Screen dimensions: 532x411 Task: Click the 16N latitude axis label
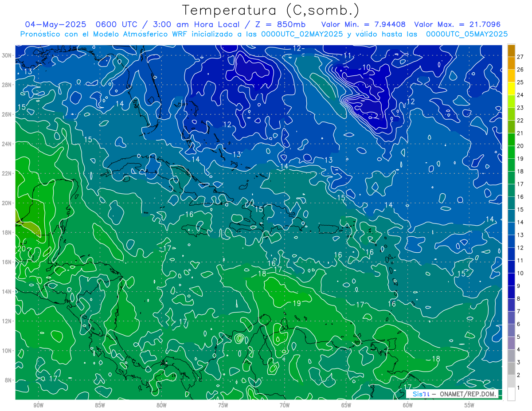[7, 262]
